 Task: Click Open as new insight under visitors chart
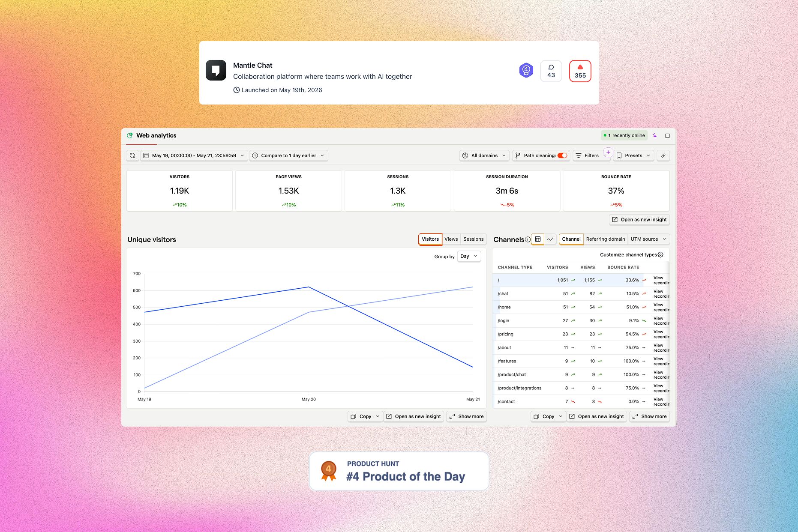[414, 416]
